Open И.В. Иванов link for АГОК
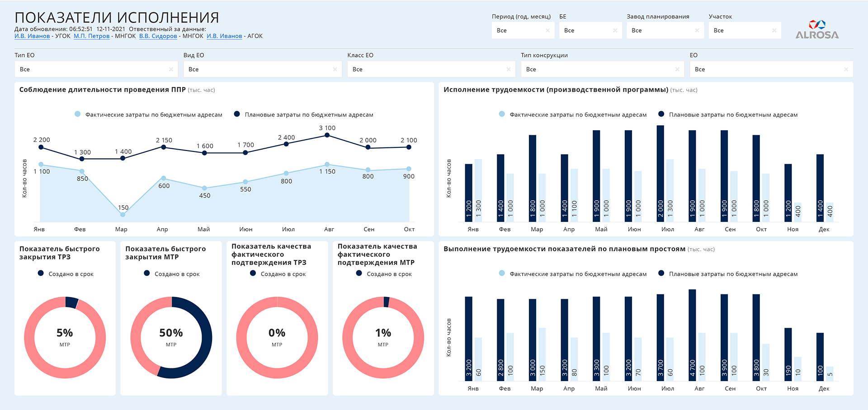Image resolution: width=868 pixels, height=410 pixels. pos(224,36)
